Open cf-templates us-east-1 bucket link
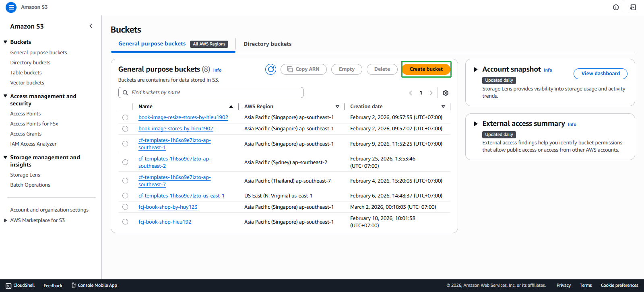The height and width of the screenshot is (292, 644). click(x=182, y=196)
